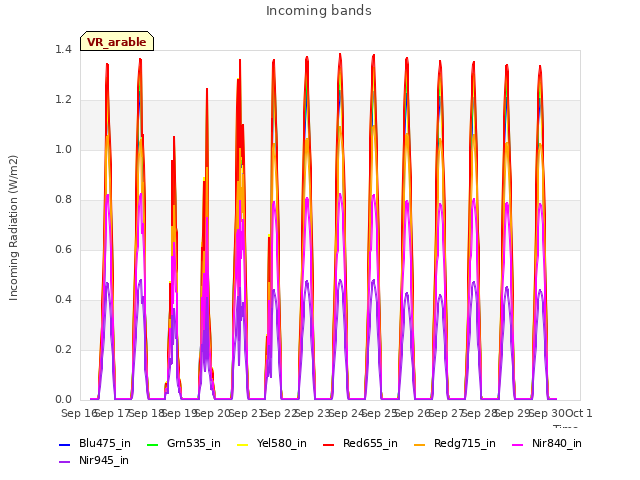Click the Sep 24 date tick label
640x480 pixels.
coord(346,413)
